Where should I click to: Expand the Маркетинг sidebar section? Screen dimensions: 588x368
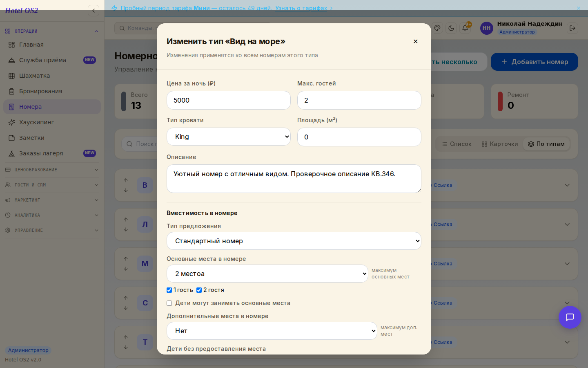coord(52,200)
